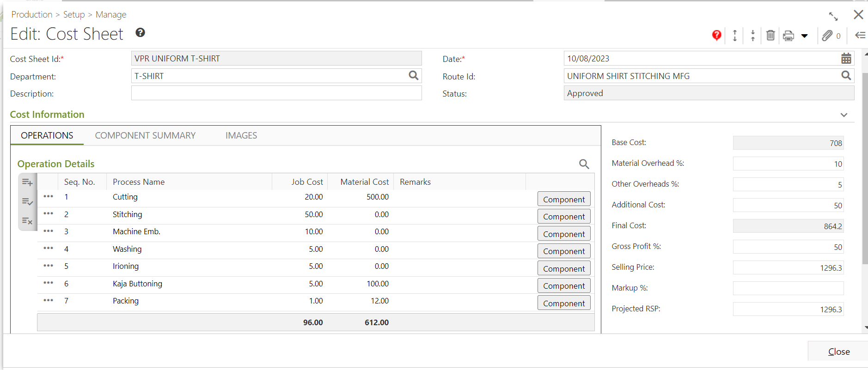
Task: Open row menu dots for Stitching
Action: [49, 213]
